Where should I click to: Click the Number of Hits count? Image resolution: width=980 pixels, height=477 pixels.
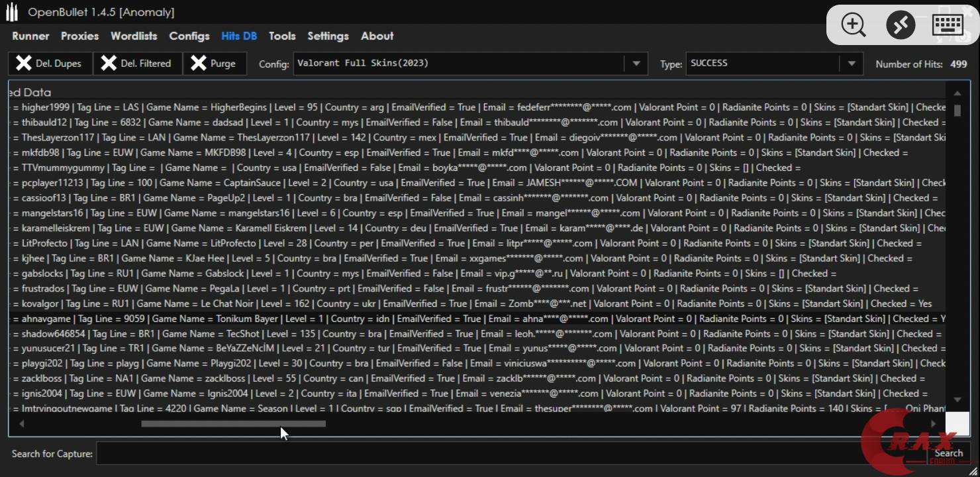click(x=958, y=64)
